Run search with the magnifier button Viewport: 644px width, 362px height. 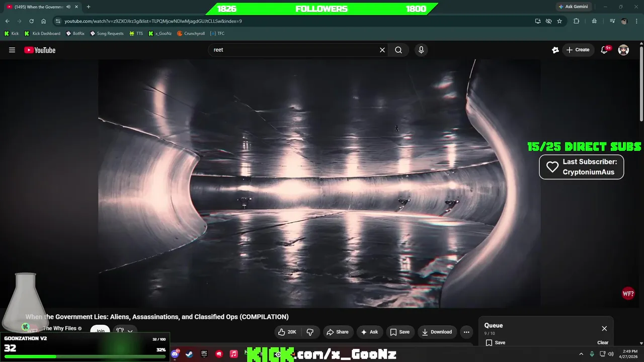click(x=398, y=50)
